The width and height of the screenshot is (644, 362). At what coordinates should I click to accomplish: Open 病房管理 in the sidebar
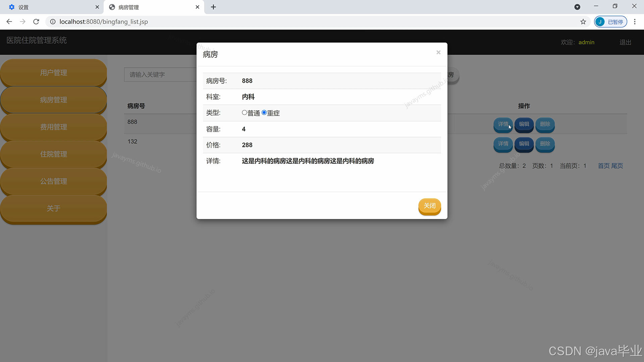(x=54, y=100)
